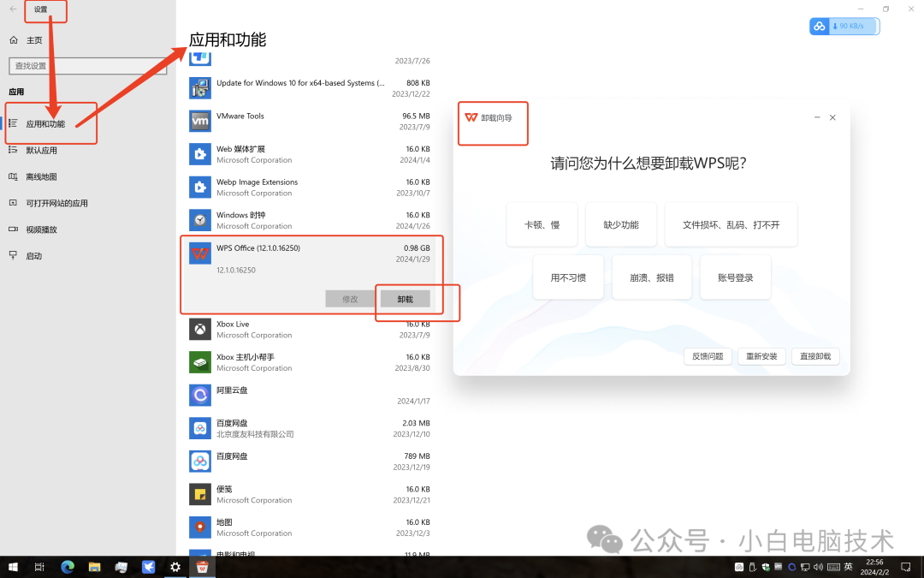The height and width of the screenshot is (578, 924).
Task: Choose 用不习惯 as uninstall reason
Action: click(x=568, y=277)
